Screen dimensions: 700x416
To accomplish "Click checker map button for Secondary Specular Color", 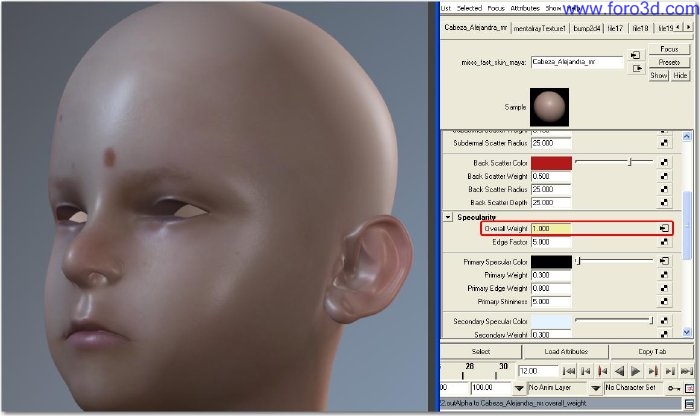I will (664, 321).
